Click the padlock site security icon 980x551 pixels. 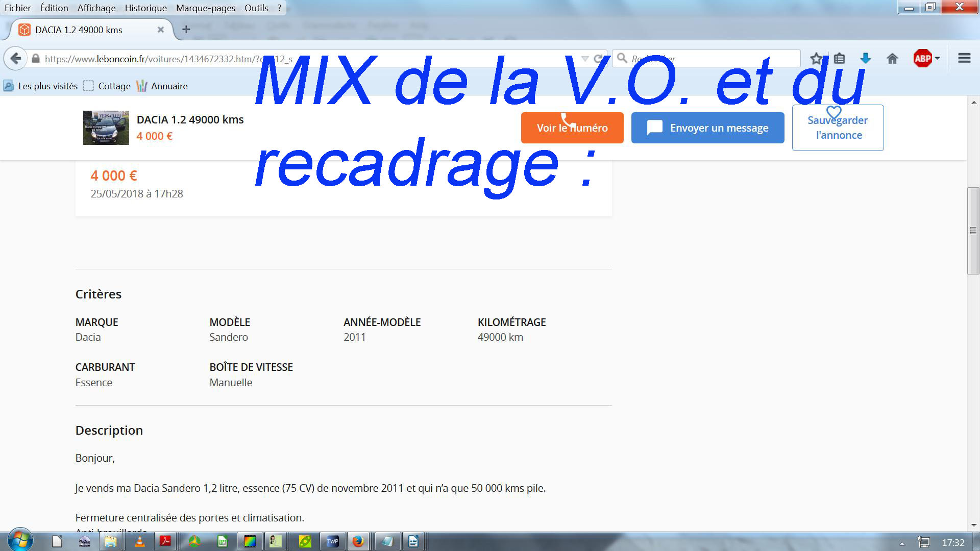tap(36, 59)
